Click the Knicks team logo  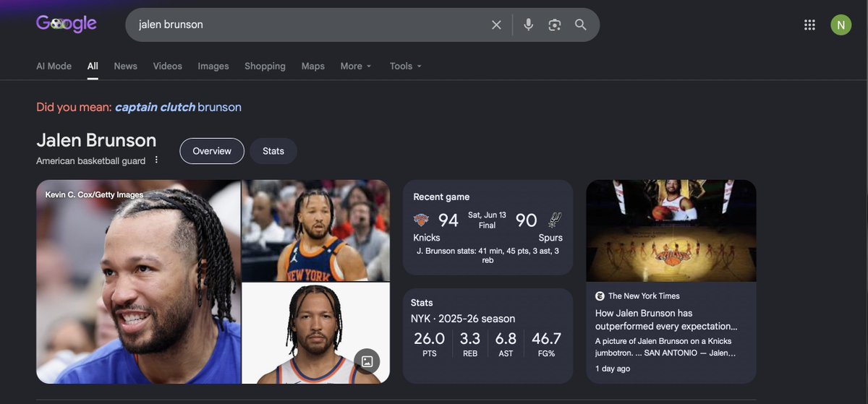(421, 220)
